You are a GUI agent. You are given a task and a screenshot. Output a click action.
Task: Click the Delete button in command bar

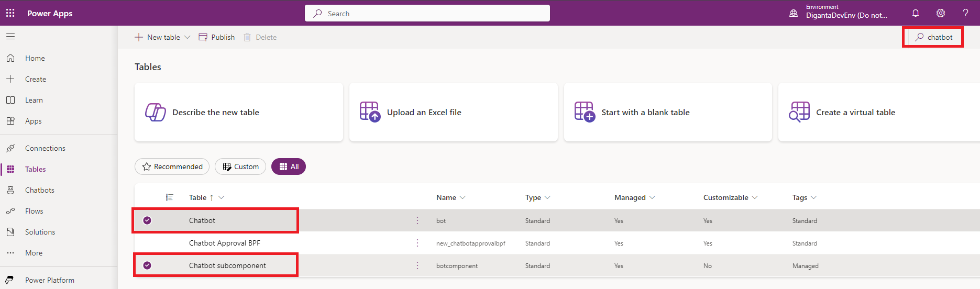pos(260,37)
